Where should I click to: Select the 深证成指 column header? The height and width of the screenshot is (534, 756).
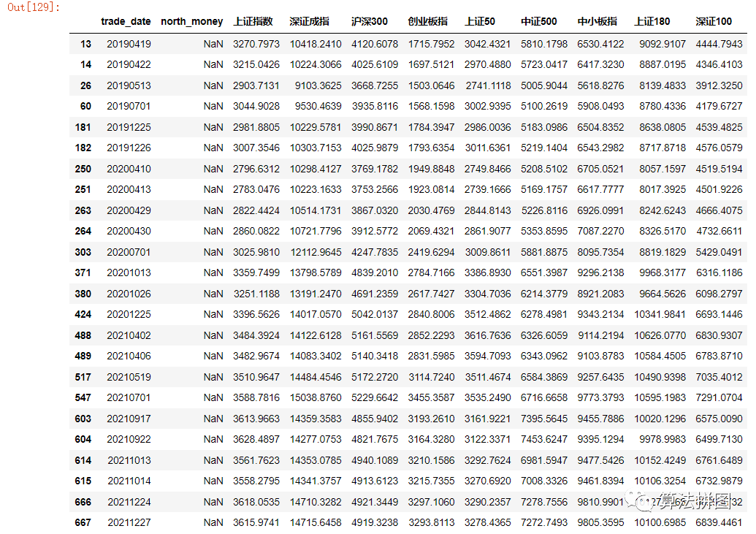pos(310,22)
